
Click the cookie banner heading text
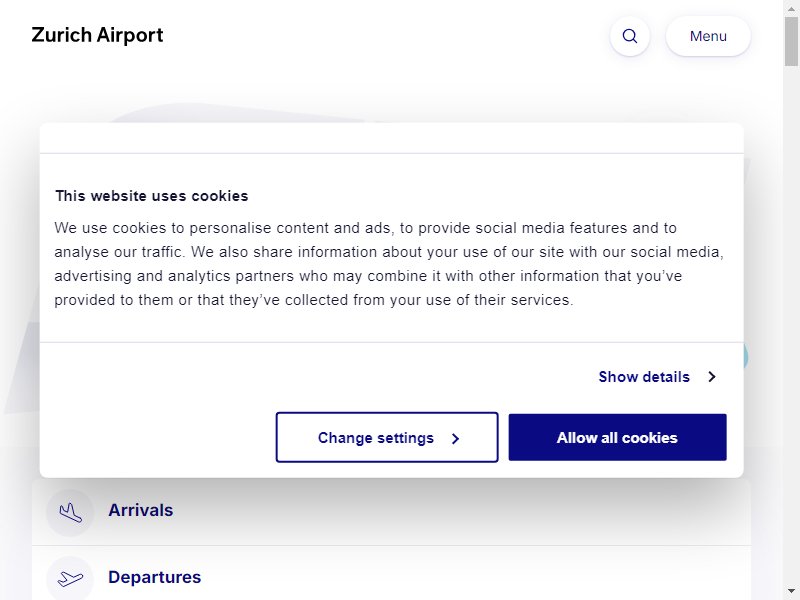[152, 196]
